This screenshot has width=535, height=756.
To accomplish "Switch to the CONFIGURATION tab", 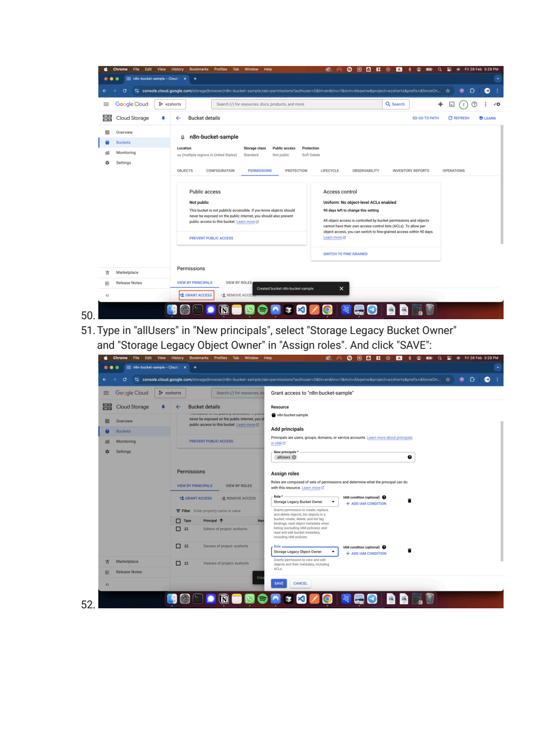I will pyautogui.click(x=220, y=171).
